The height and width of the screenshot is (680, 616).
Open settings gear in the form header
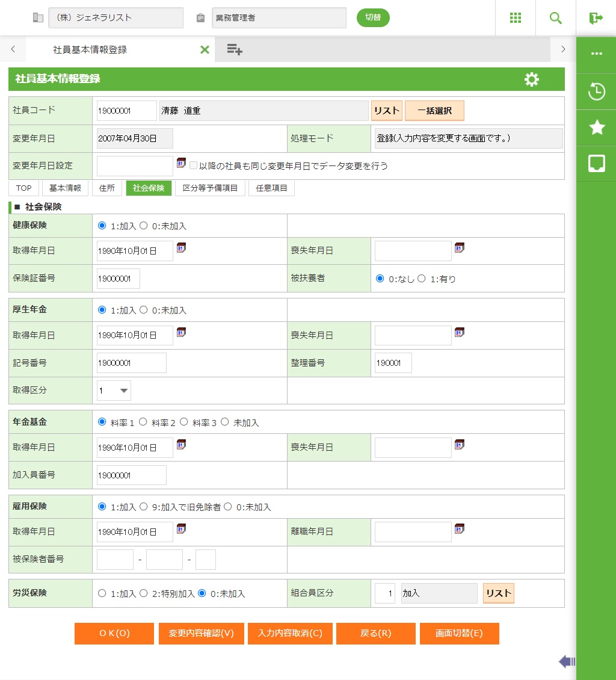[x=531, y=79]
